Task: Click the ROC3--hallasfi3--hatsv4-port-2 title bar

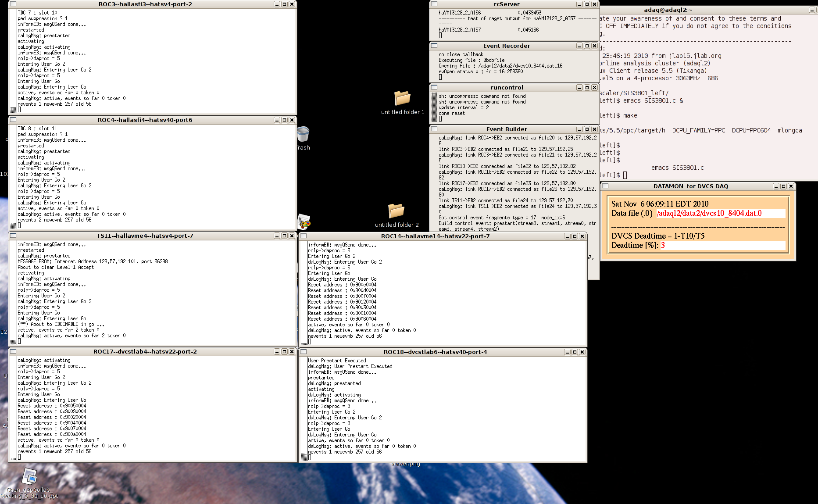Action: click(145, 4)
